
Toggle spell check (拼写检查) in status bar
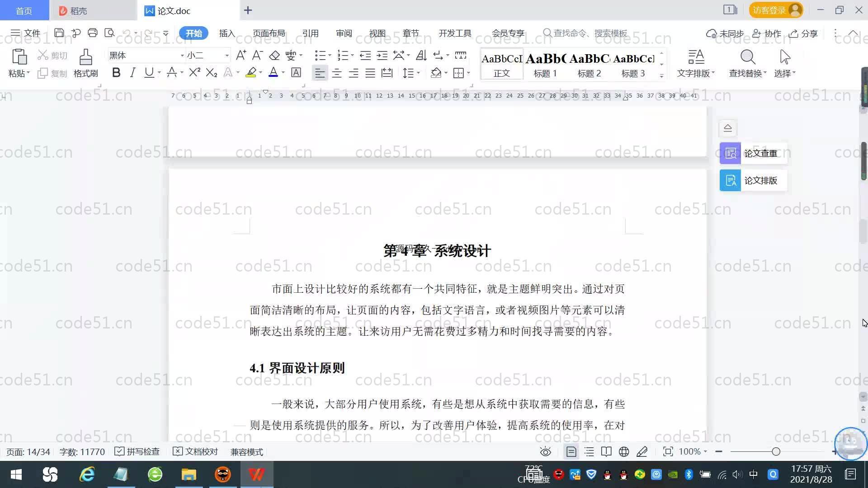click(x=137, y=452)
